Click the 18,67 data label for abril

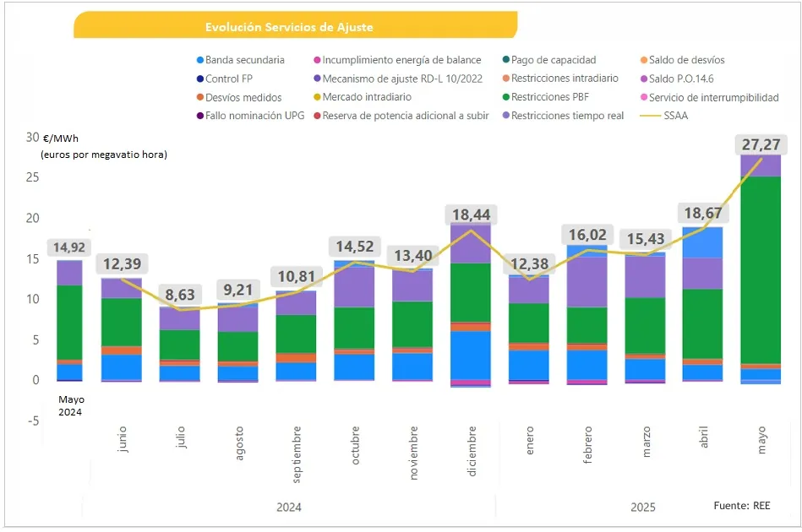pos(703,213)
